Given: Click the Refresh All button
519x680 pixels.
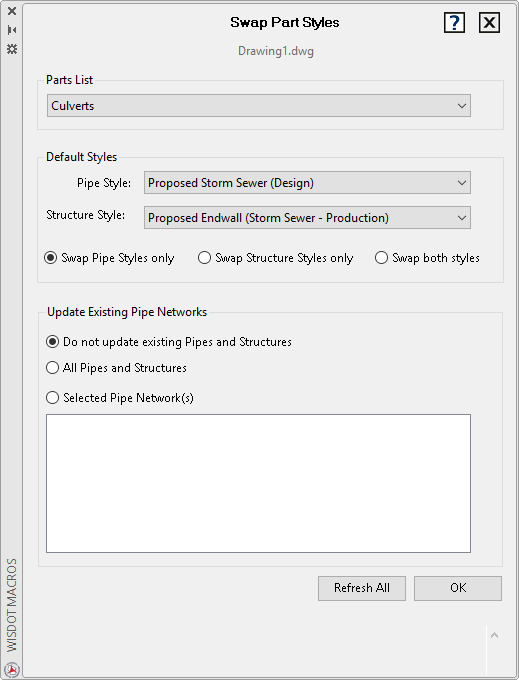Looking at the screenshot, I should (x=362, y=588).
